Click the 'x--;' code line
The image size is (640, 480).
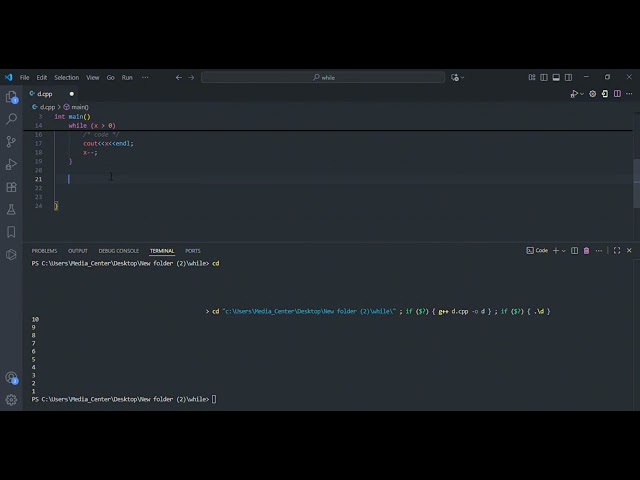tap(90, 152)
